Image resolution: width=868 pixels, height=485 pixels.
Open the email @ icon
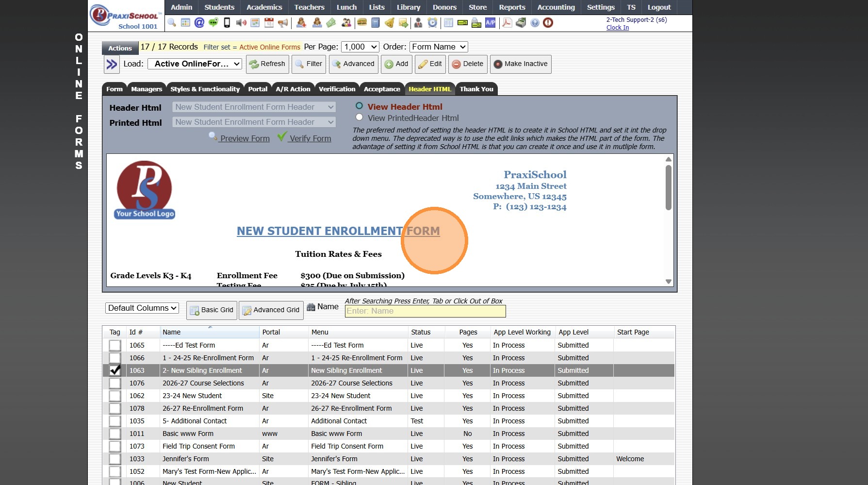(199, 23)
